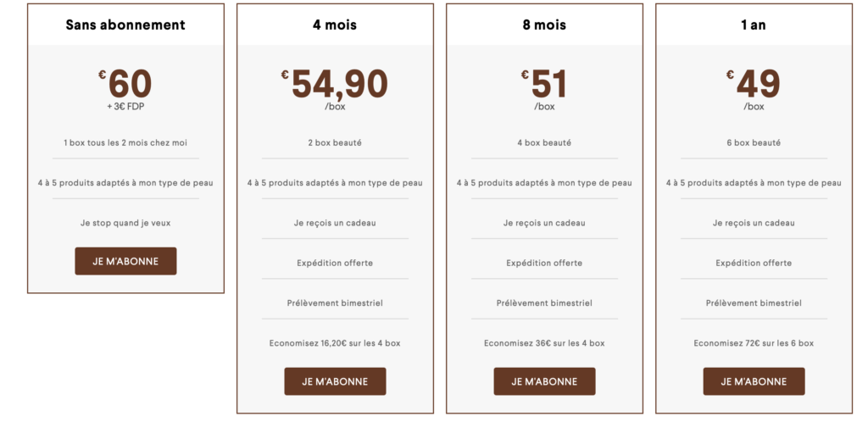Click '1 box tous les 2 mois chez moi'
Screen dimensions: 868x422
click(125, 142)
